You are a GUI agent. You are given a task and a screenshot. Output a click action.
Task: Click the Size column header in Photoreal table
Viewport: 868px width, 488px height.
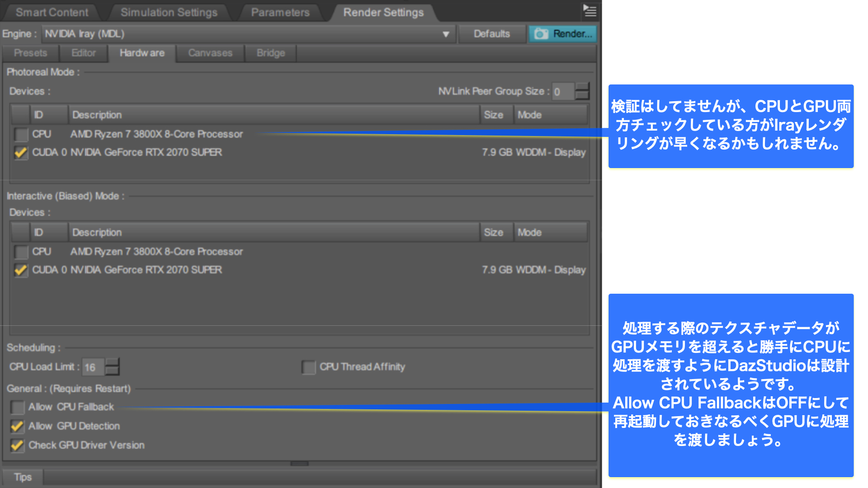pos(496,115)
